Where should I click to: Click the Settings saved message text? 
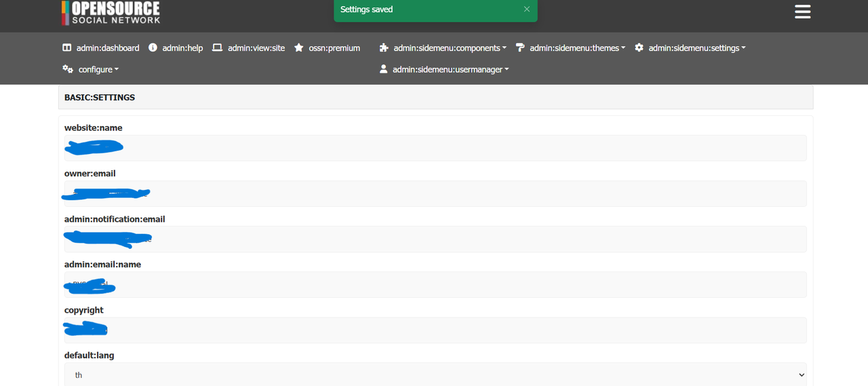[366, 9]
